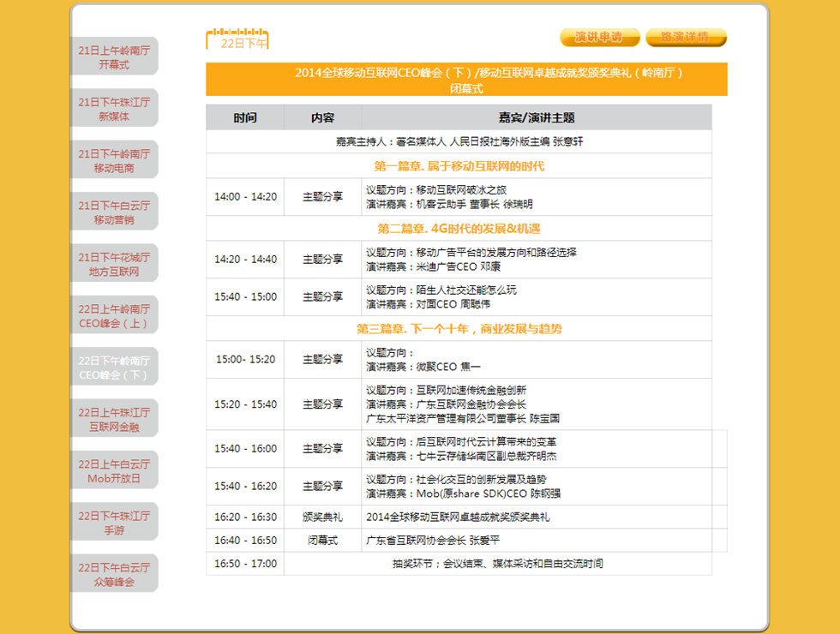The width and height of the screenshot is (840, 634).
Task: Select the 22日下午珠江厅 手游 tab
Action: click(x=114, y=523)
